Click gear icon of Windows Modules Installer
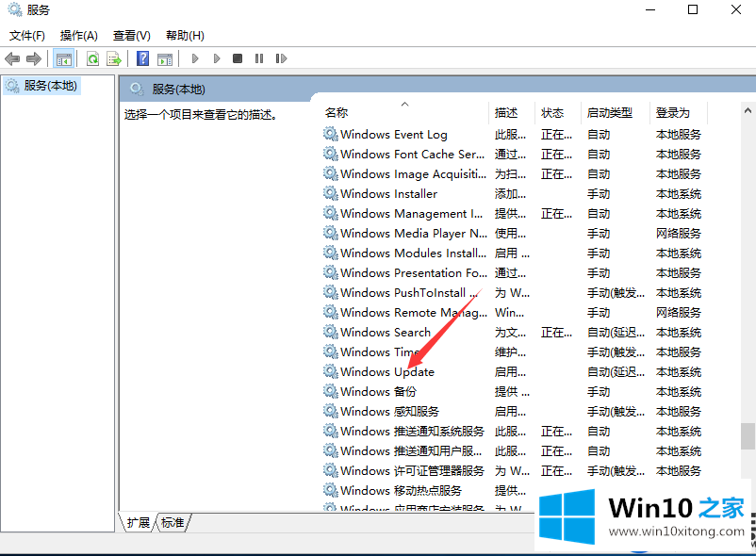Viewport: 756px width, 556px height. (330, 252)
